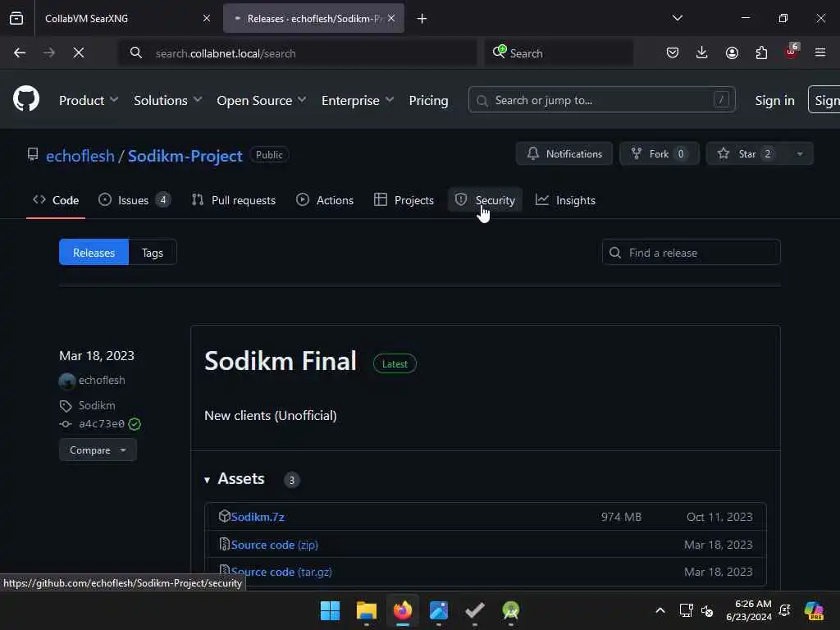Image resolution: width=840 pixels, height=630 pixels.
Task: Open File Explorer from taskbar
Action: [367, 610]
